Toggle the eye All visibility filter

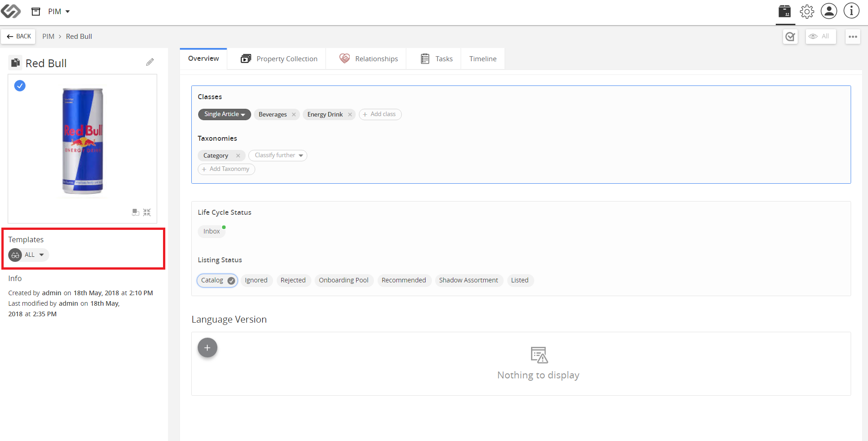[821, 37]
